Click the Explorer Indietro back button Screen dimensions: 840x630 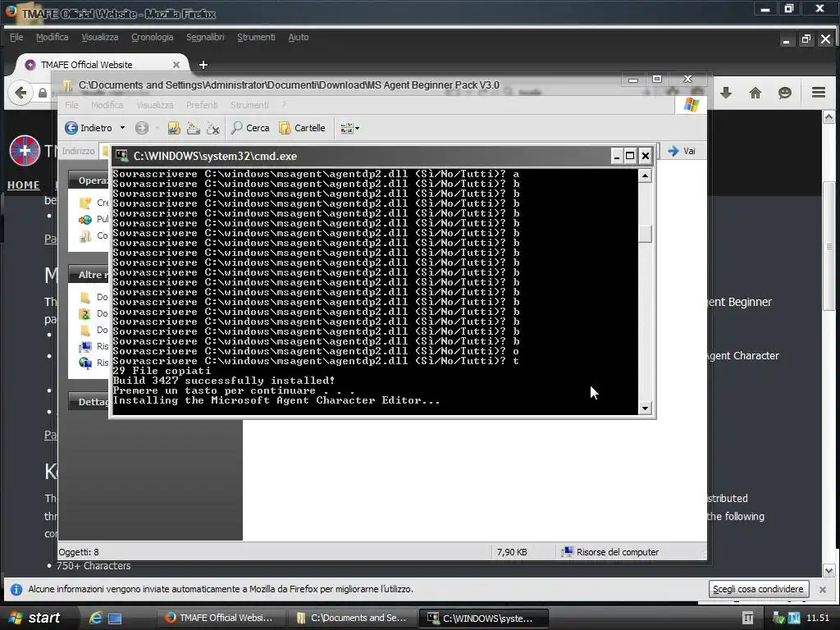(x=89, y=127)
